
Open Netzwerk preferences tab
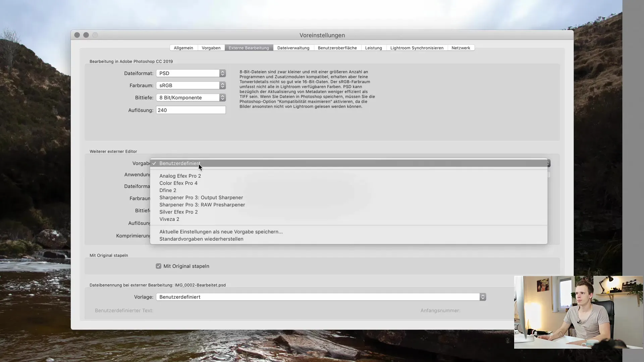coord(461,47)
